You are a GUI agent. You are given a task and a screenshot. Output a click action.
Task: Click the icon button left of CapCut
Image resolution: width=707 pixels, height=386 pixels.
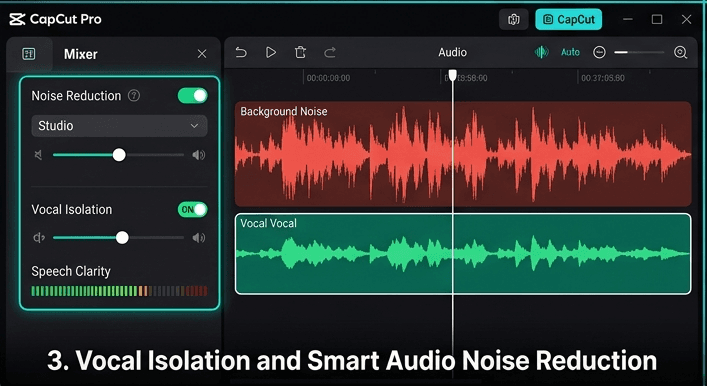coord(514,19)
